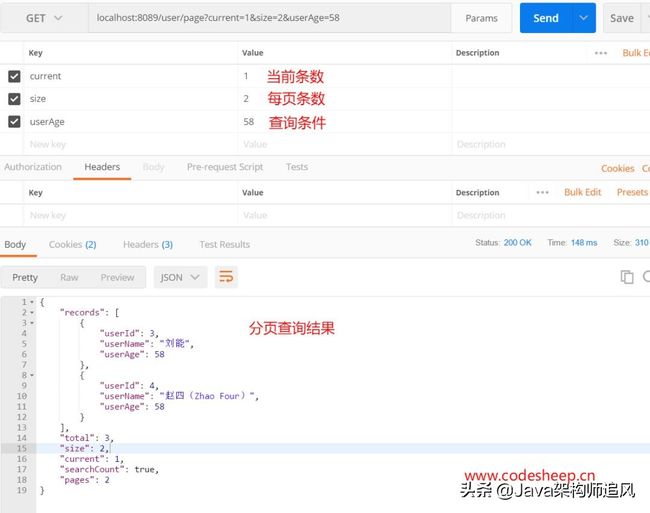Open the Tests tab
Screen dimensions: 650x513
coord(297,167)
